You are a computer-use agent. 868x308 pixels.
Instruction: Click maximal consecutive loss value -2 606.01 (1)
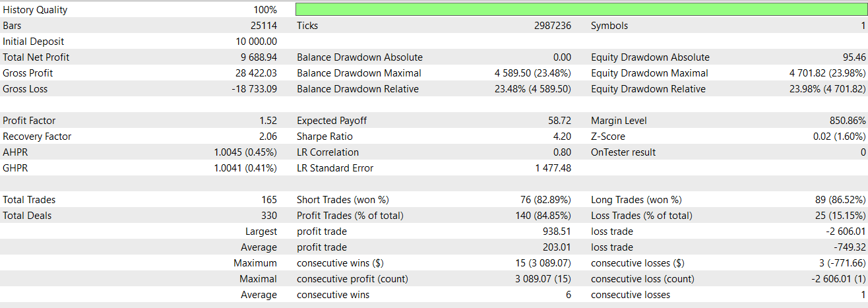(838, 279)
